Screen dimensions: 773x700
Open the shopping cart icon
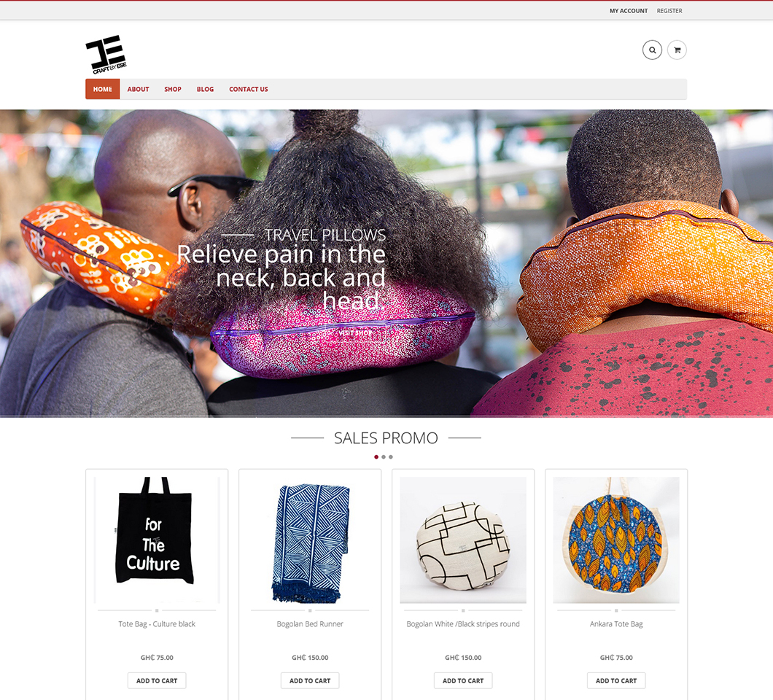[x=677, y=50]
